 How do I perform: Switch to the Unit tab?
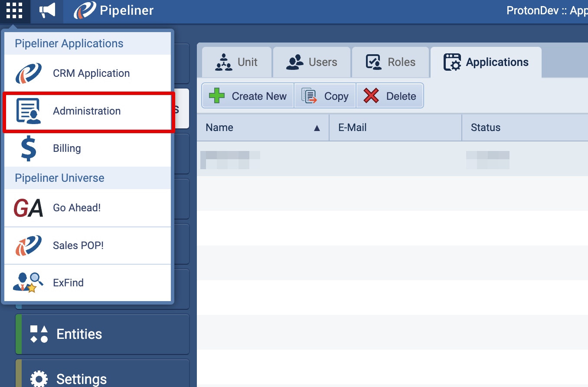point(236,62)
